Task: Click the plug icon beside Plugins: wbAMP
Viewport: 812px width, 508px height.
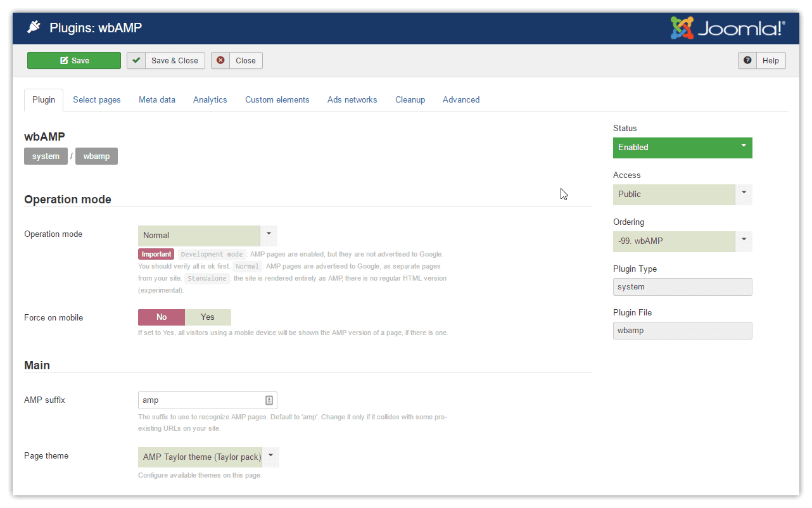Action: pos(34,27)
